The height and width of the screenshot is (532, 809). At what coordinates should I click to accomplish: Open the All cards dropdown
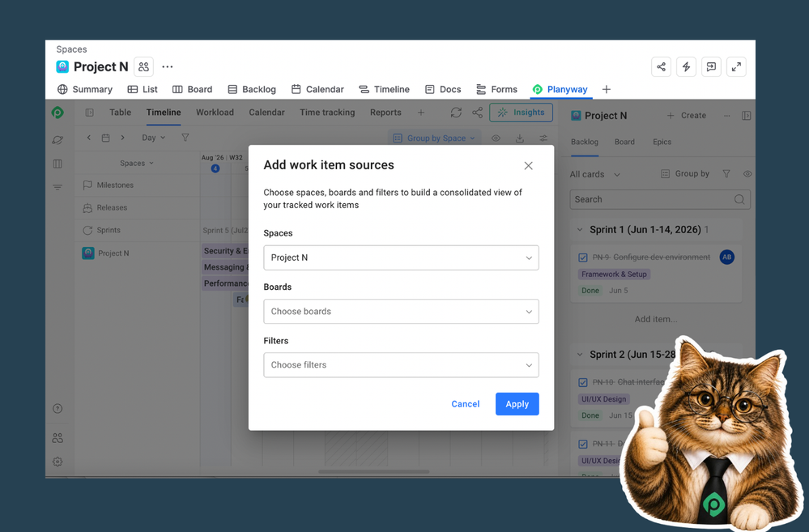[x=595, y=174]
